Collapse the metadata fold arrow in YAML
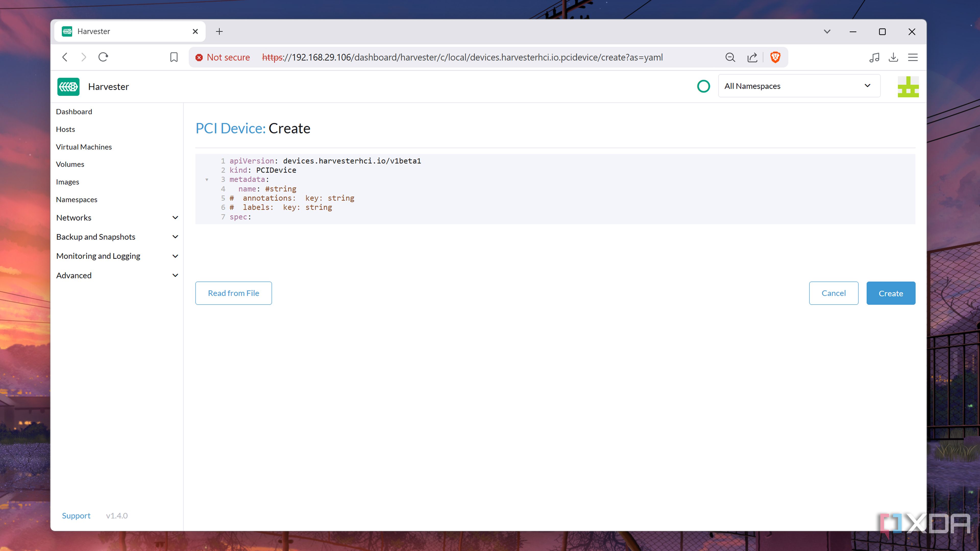This screenshot has width=980, height=551. 207,180
